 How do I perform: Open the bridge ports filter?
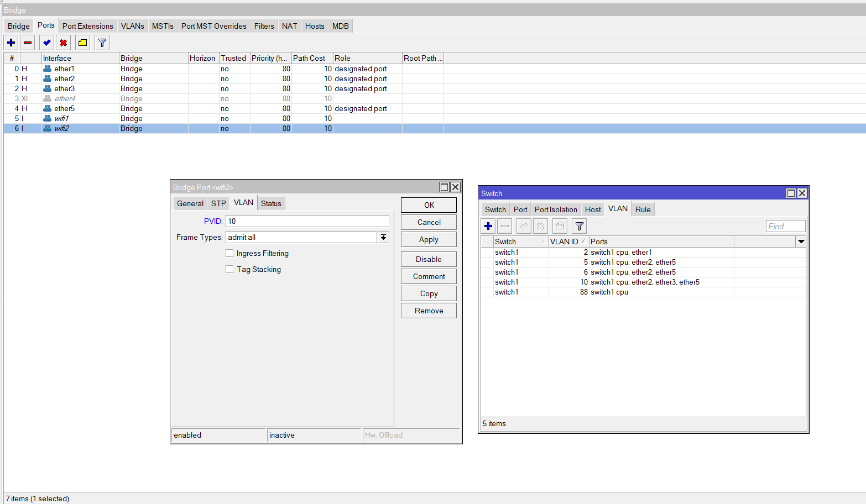[x=102, y=43]
